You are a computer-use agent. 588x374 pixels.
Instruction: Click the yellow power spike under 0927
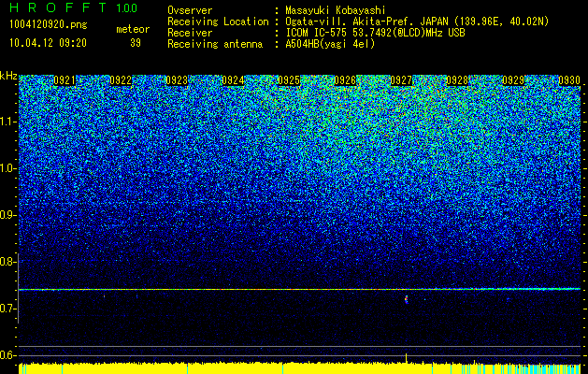coord(406,358)
